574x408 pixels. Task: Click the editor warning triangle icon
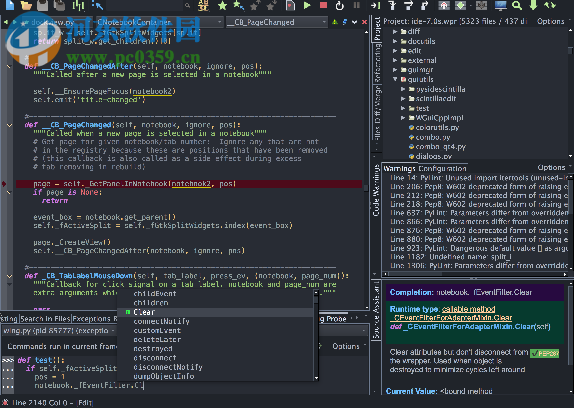pyautogui.click(x=335, y=22)
